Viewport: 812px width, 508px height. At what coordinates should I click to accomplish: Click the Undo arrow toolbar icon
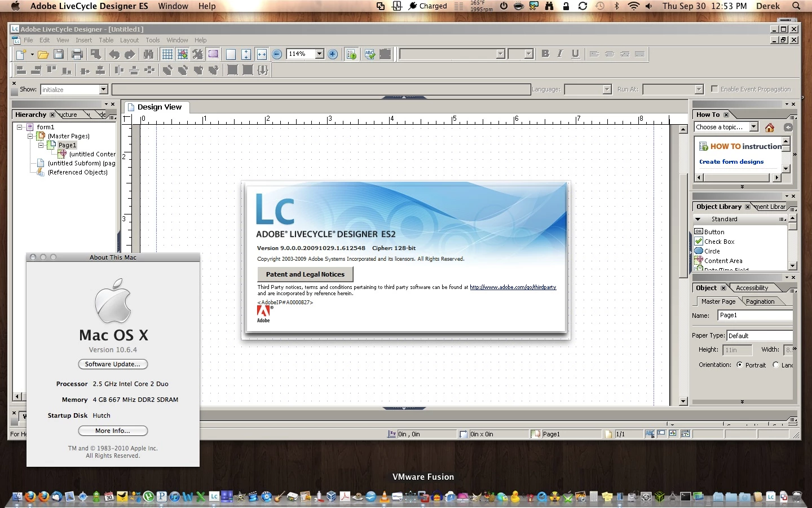coord(114,54)
